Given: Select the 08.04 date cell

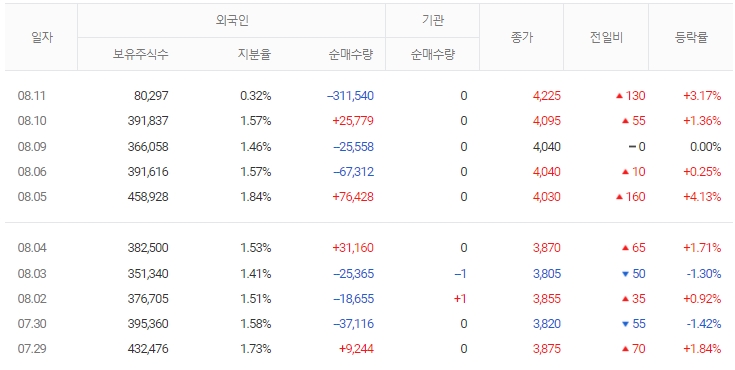Looking at the screenshot, I should [32, 248].
